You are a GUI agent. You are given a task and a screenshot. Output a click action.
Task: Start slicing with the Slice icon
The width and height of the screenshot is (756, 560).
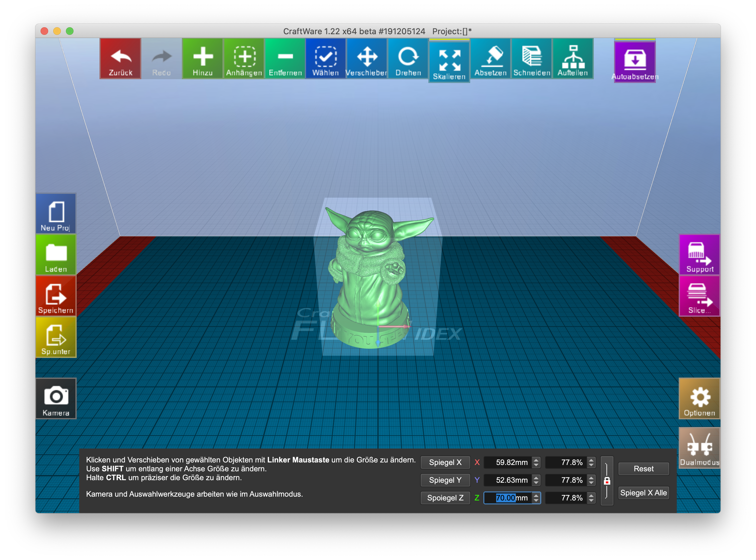click(699, 296)
